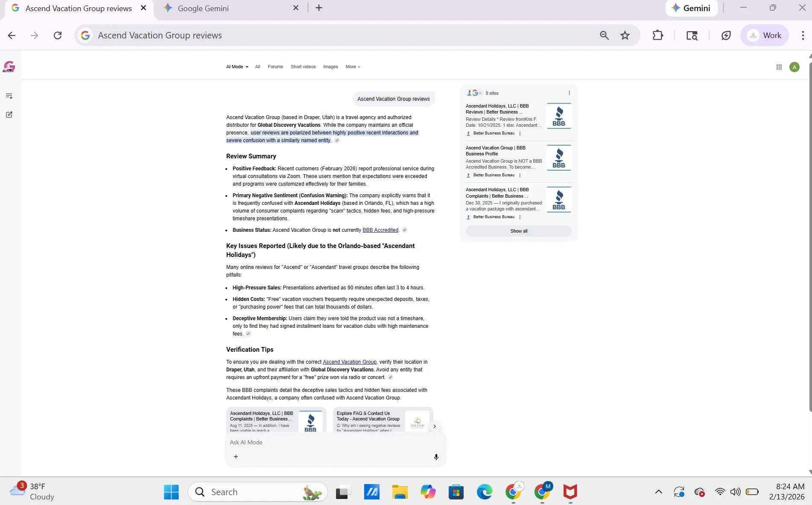
Task: Start voice input with microphone
Action: [436, 457]
